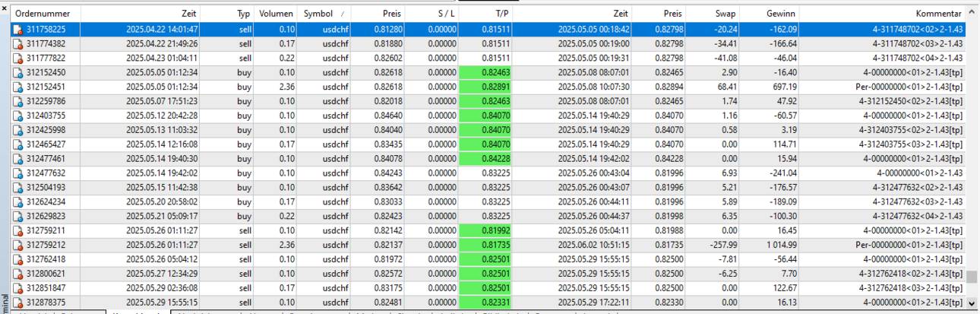Viewport: 980px width, 314px height.
Task: Click the open time 2025.05.21 05:09:17
Action: (x=162, y=216)
